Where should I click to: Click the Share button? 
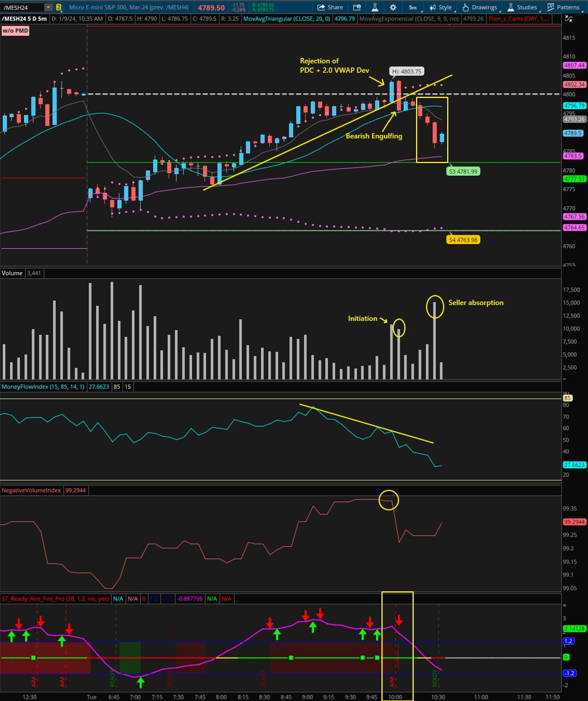click(330, 7)
